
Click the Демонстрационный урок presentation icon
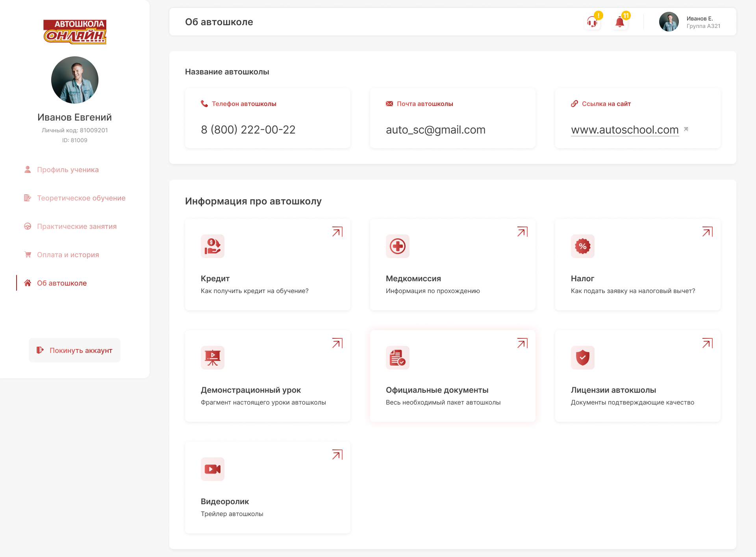[x=213, y=358]
